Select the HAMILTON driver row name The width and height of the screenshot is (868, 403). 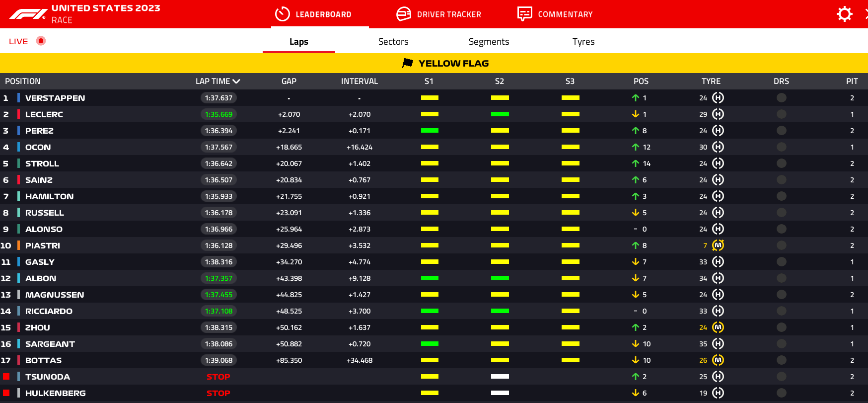[50, 197]
